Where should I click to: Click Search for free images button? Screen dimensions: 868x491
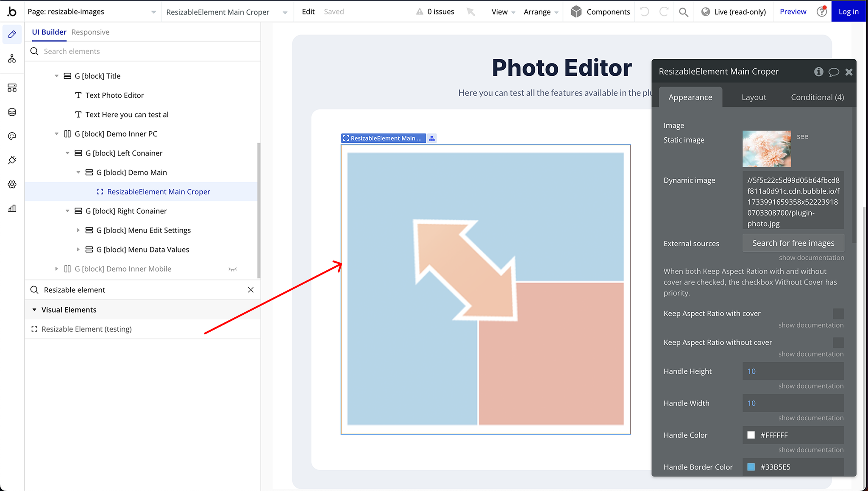(x=793, y=243)
